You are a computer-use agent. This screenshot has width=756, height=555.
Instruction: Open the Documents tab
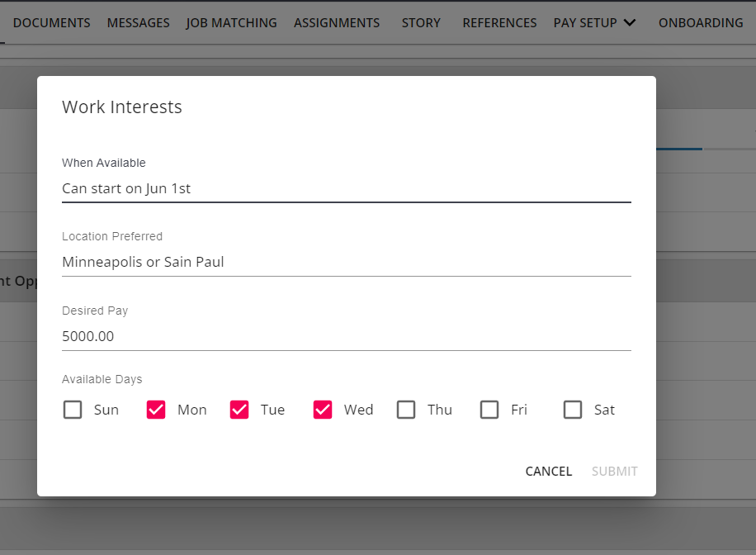click(52, 22)
